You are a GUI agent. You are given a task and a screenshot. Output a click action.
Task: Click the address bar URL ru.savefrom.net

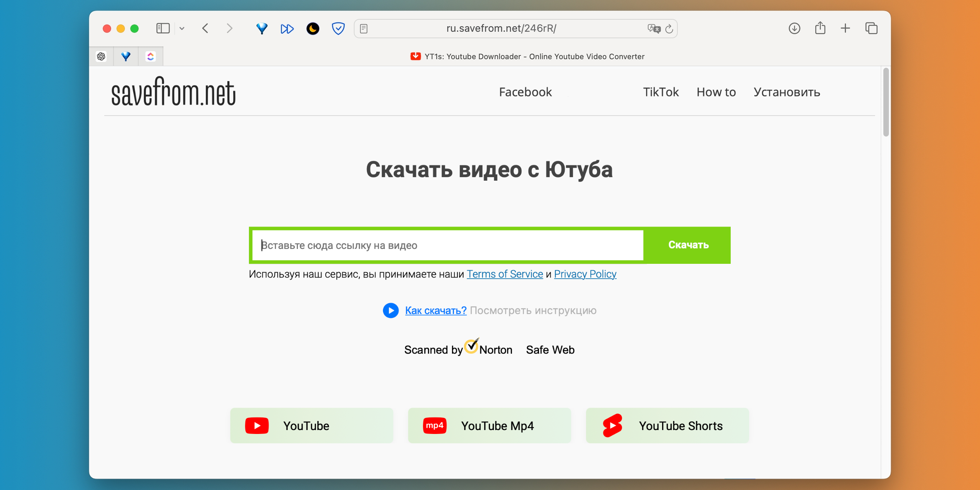click(501, 28)
